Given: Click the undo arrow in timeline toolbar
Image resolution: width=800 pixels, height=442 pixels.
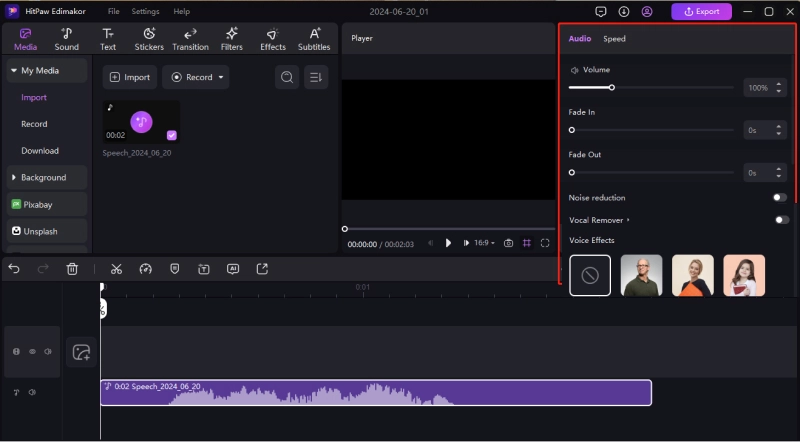Looking at the screenshot, I should pos(14,269).
